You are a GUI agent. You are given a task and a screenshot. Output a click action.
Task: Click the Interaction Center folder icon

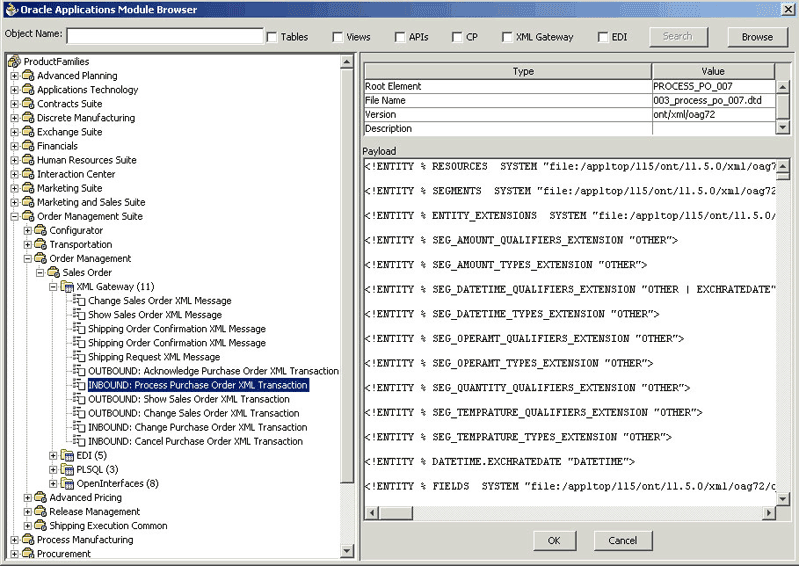pyautogui.click(x=28, y=174)
